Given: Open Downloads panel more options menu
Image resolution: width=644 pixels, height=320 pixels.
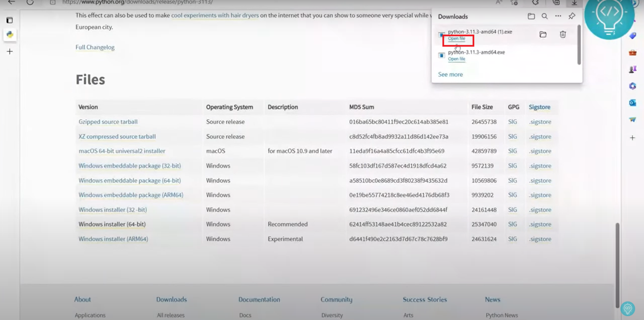Looking at the screenshot, I should (558, 17).
